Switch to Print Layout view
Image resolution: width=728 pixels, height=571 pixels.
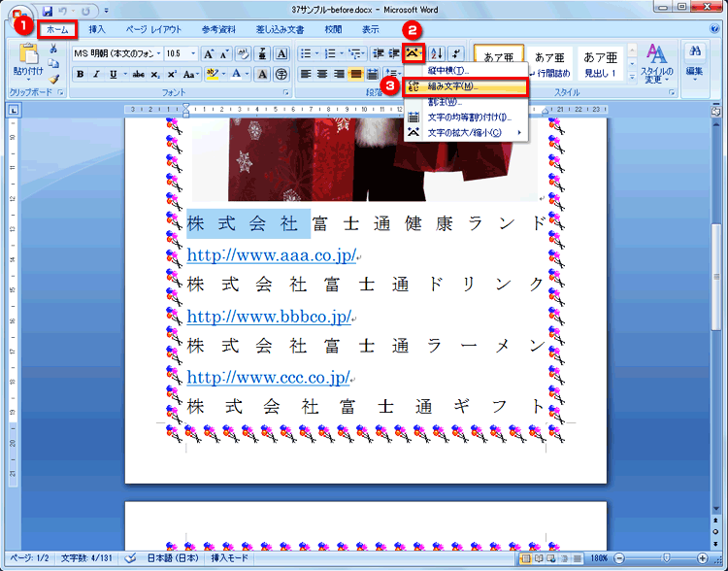click(527, 558)
